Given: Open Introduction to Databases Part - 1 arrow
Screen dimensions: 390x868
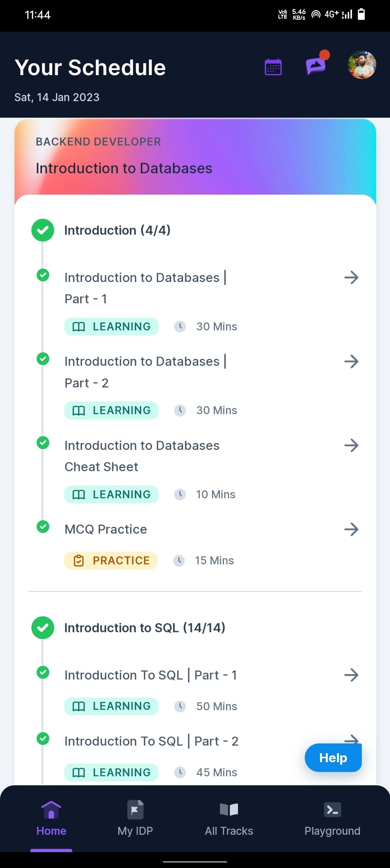Looking at the screenshot, I should coord(351,278).
